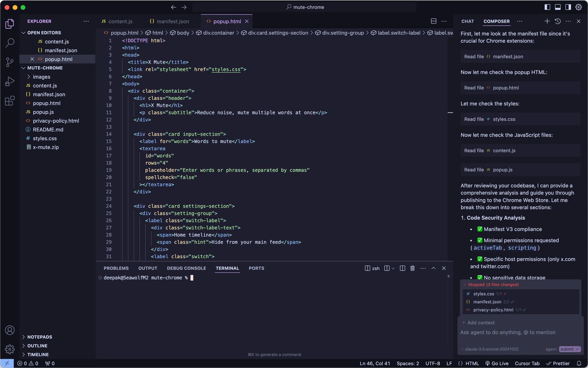The height and width of the screenshot is (368, 588).
Task: Toggle the primary sidebar visibility
Action: click(547, 7)
